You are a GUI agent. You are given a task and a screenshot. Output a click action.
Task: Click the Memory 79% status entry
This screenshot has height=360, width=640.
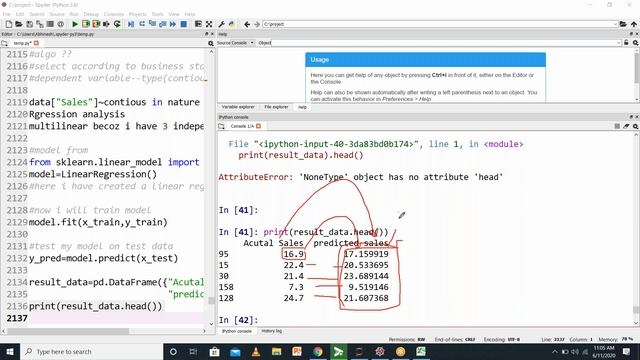click(x=616, y=339)
